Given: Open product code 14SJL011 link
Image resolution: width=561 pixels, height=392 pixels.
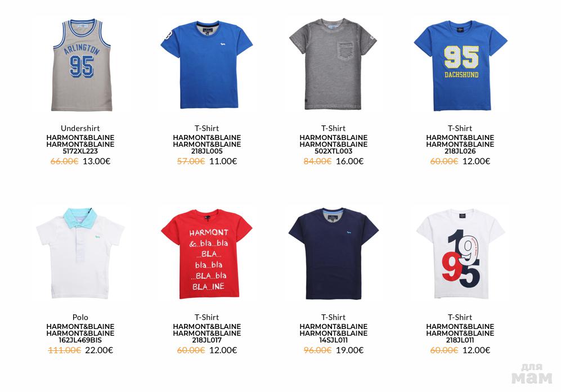Looking at the screenshot, I should [x=334, y=340].
